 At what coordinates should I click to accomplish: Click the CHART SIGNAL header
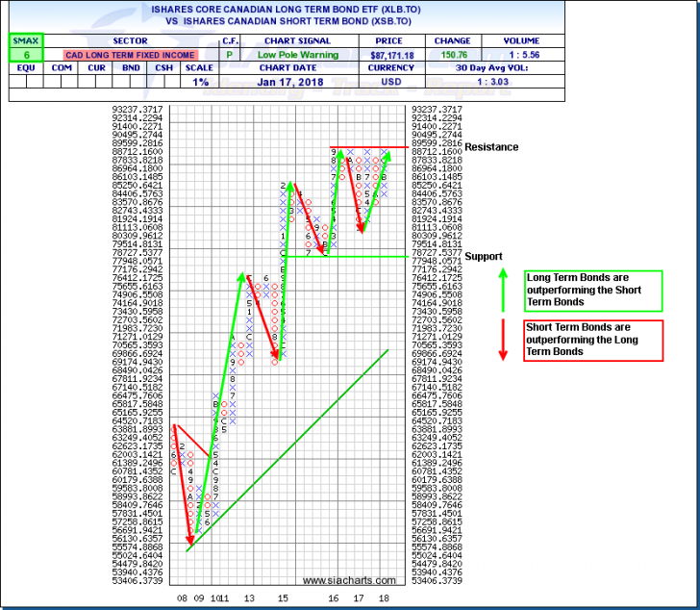click(297, 41)
